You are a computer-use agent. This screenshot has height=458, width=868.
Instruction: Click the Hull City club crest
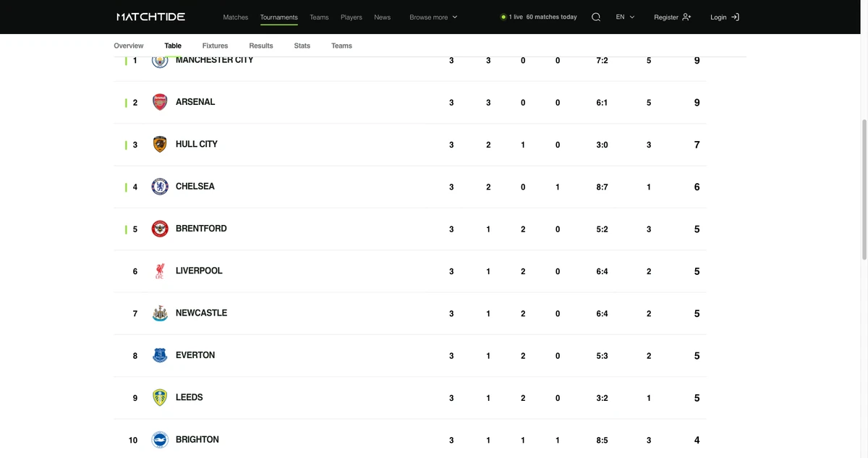(x=160, y=144)
